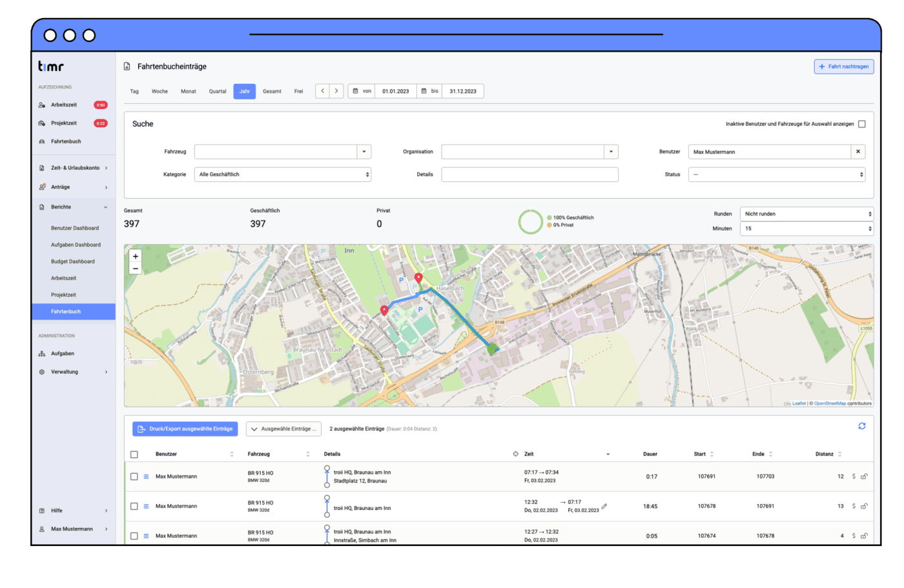The width and height of the screenshot is (904, 588).
Task: Click the lock icon in the 18:45 trip row
Action: pyautogui.click(x=864, y=506)
